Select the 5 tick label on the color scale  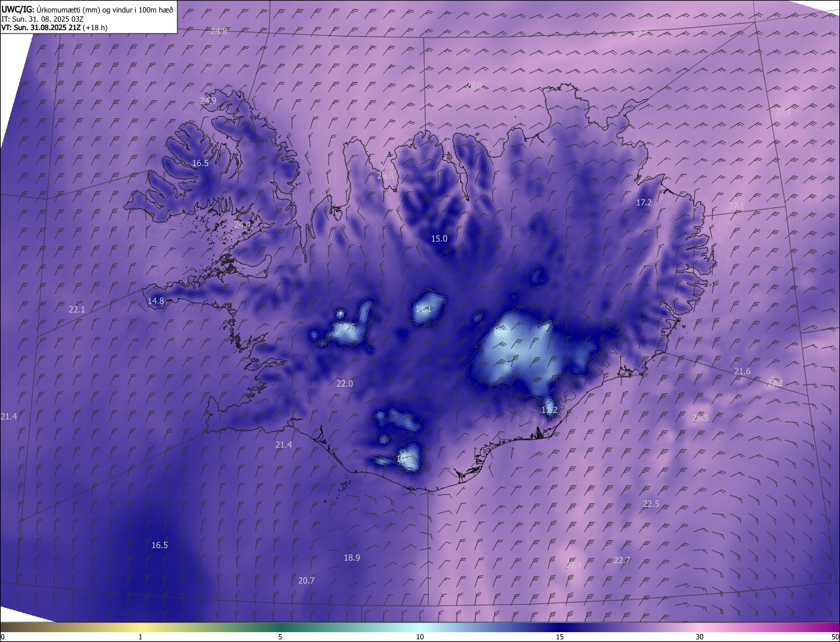[x=280, y=637]
